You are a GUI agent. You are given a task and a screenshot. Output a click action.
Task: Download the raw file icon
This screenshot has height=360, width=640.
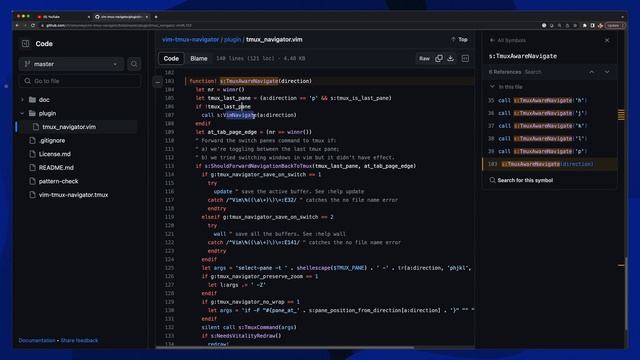(450, 58)
